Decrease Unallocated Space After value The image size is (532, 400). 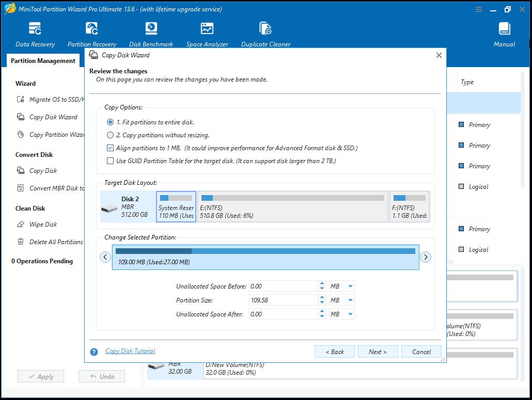coord(322,316)
